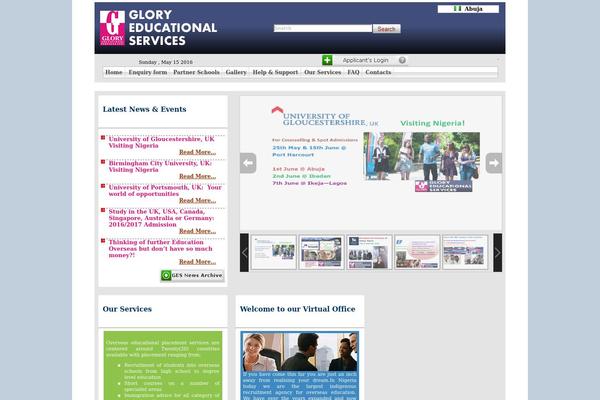The width and height of the screenshot is (600, 400).
Task: Click the Search input field
Action: 323,28
